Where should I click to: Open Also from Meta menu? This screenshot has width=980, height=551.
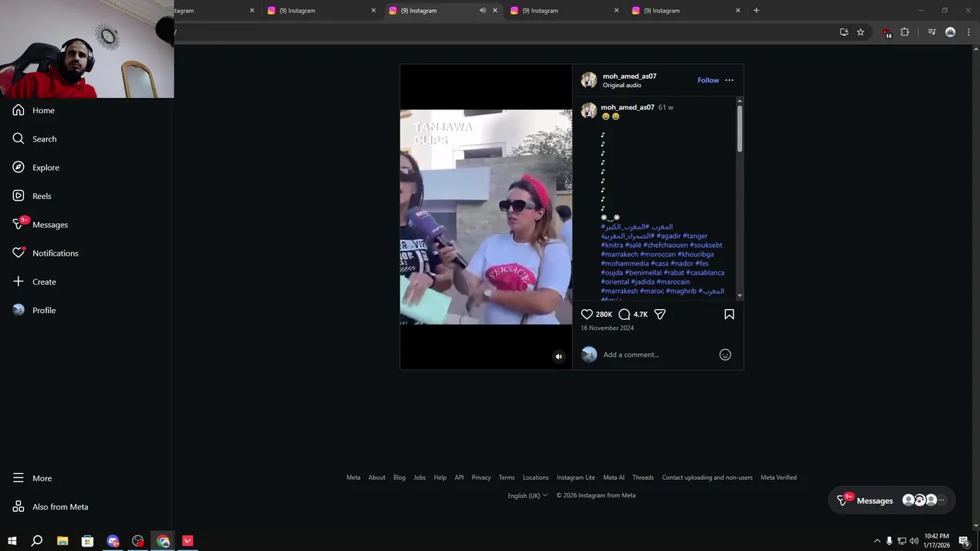click(x=51, y=507)
